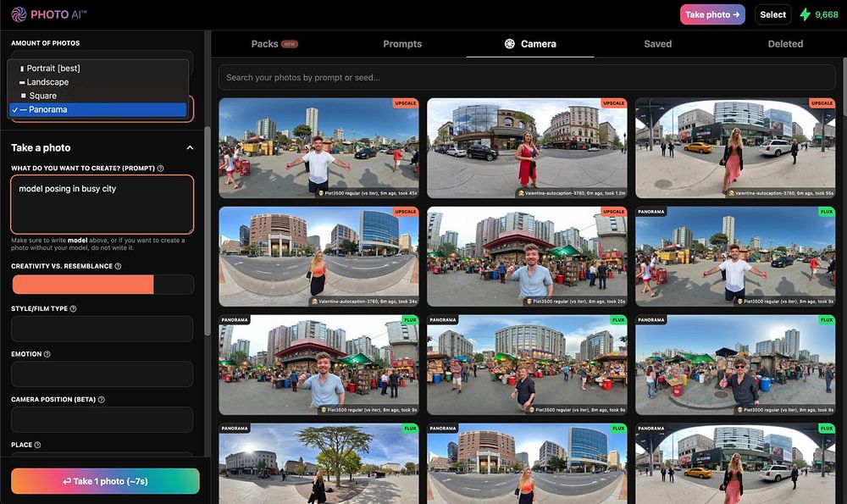This screenshot has width=847, height=504.
Task: Open help icon next to Place label
Action: [x=37, y=445]
